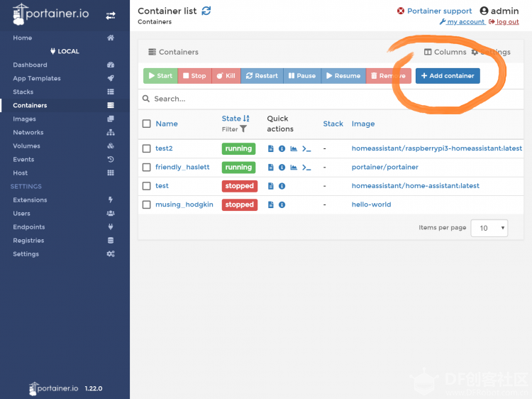Image resolution: width=532 pixels, height=399 pixels.
Task: Open App Templates in sidebar
Action: coord(65,78)
